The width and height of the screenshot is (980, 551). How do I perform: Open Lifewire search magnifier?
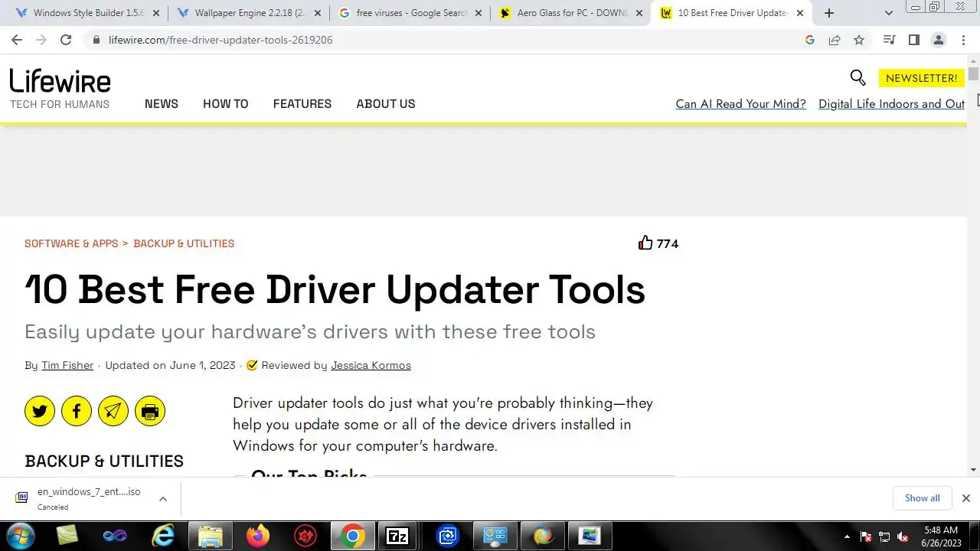(857, 78)
